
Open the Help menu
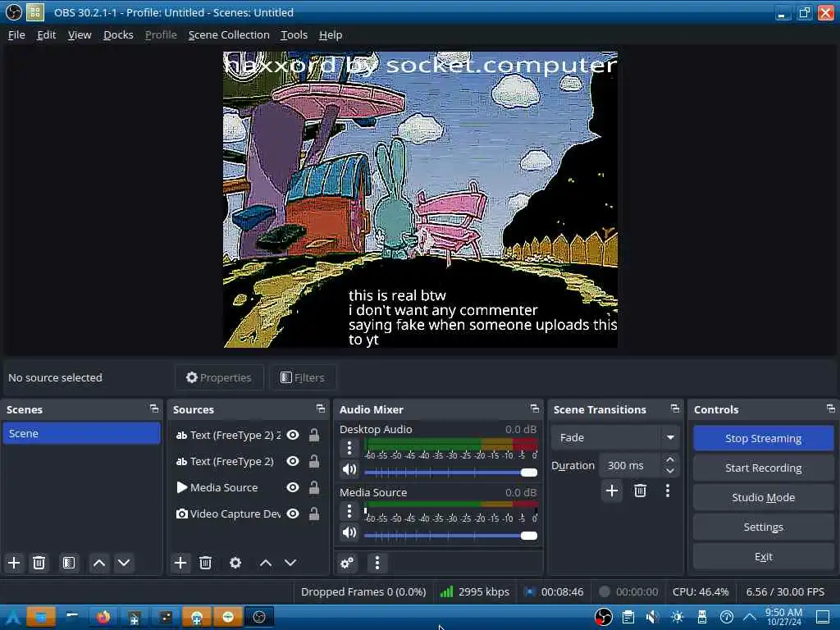click(331, 34)
